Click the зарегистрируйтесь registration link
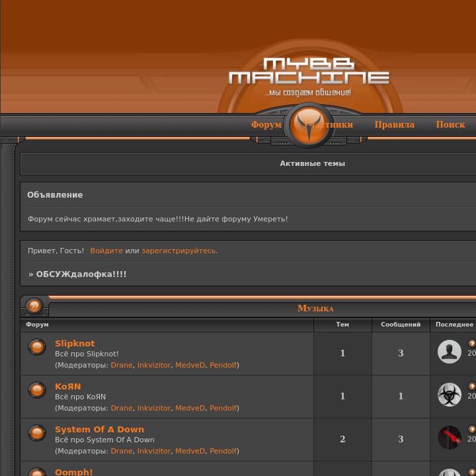Screen dimensions: 476x476 (178, 251)
